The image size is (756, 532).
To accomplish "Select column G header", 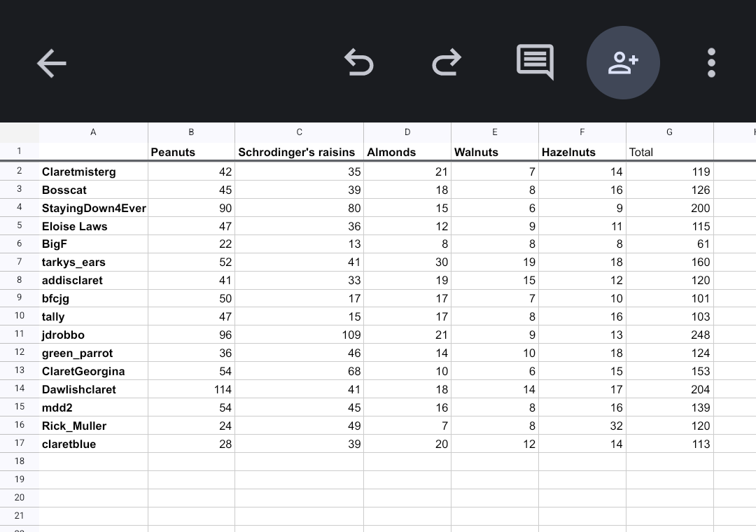I will 669,132.
